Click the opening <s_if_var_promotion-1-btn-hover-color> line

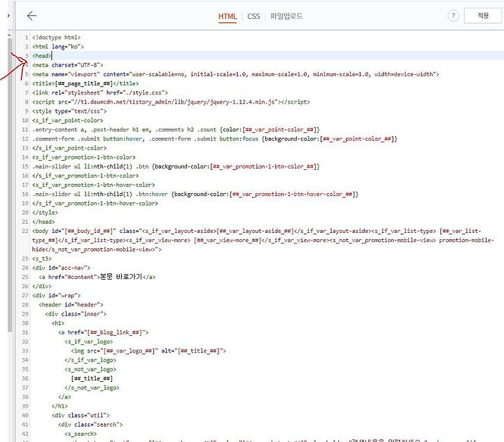(x=93, y=185)
